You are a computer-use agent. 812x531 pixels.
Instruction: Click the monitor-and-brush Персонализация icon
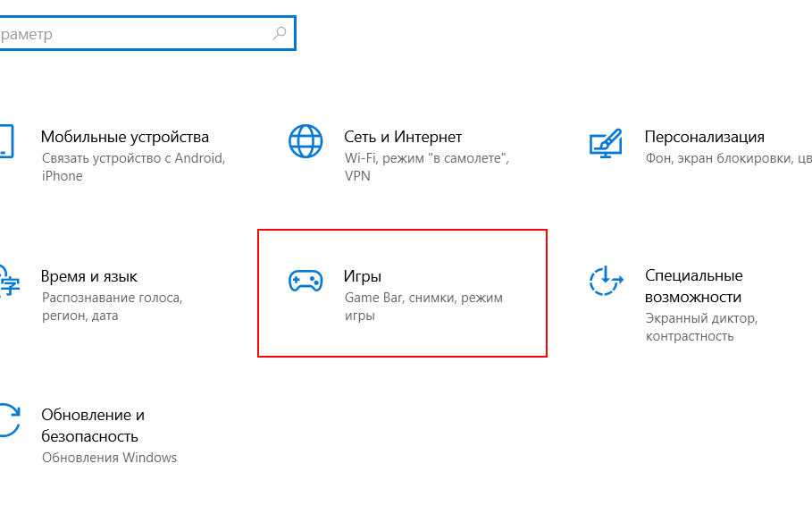point(605,141)
